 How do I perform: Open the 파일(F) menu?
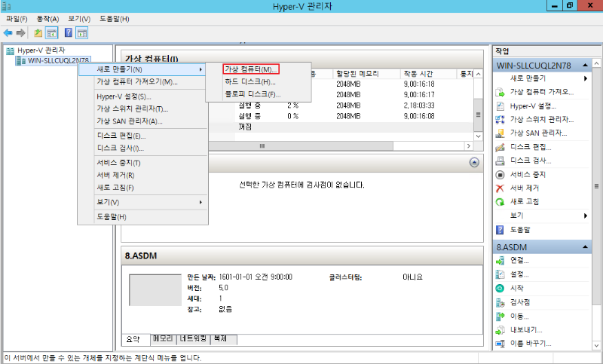pyautogui.click(x=17, y=19)
